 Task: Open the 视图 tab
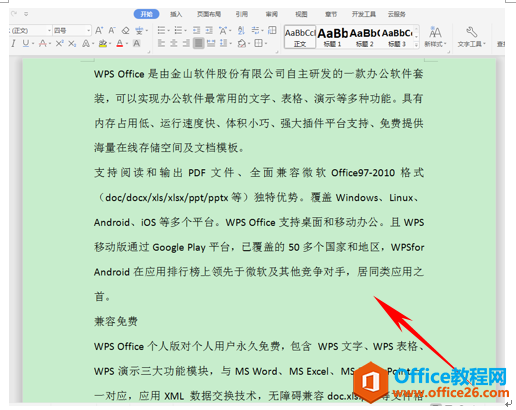[301, 14]
